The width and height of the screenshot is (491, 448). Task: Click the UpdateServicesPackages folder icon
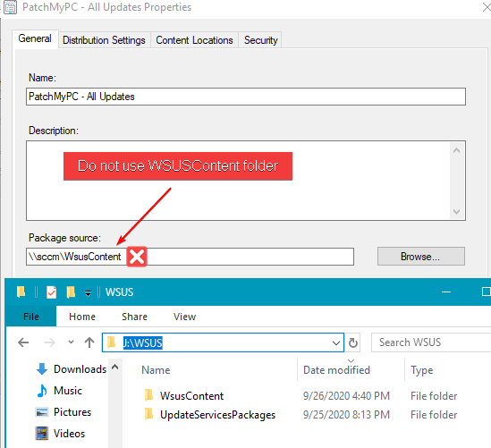149,414
